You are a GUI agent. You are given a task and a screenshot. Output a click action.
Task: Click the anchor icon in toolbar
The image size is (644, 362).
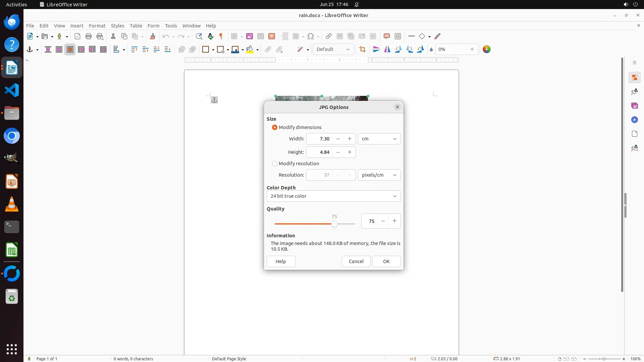(x=30, y=49)
